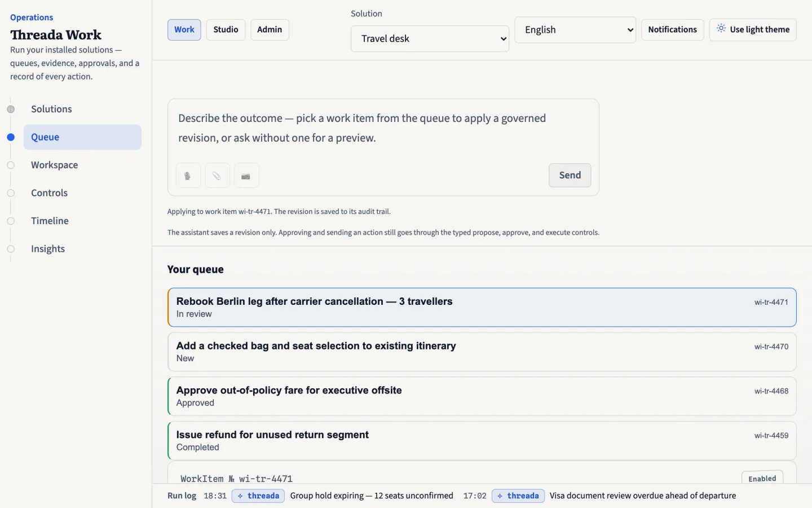This screenshot has width=812, height=508.
Task: Open the Issue refund for unused return segment item
Action: coord(482,441)
